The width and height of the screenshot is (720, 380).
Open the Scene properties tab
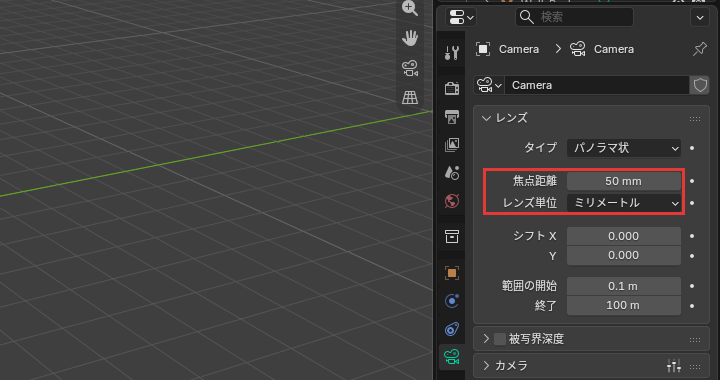click(x=452, y=173)
